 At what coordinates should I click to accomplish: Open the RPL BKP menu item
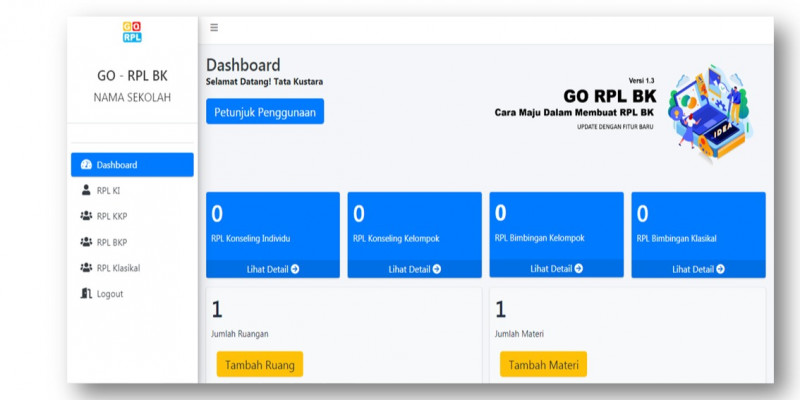132,242
